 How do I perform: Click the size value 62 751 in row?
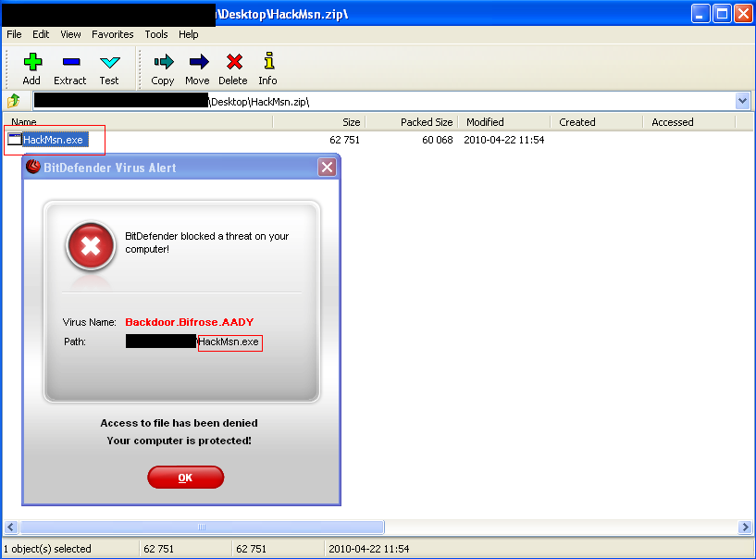[345, 140]
